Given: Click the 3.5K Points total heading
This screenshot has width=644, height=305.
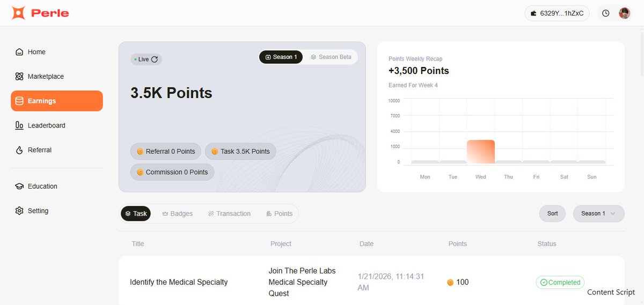Looking at the screenshot, I should [x=171, y=93].
